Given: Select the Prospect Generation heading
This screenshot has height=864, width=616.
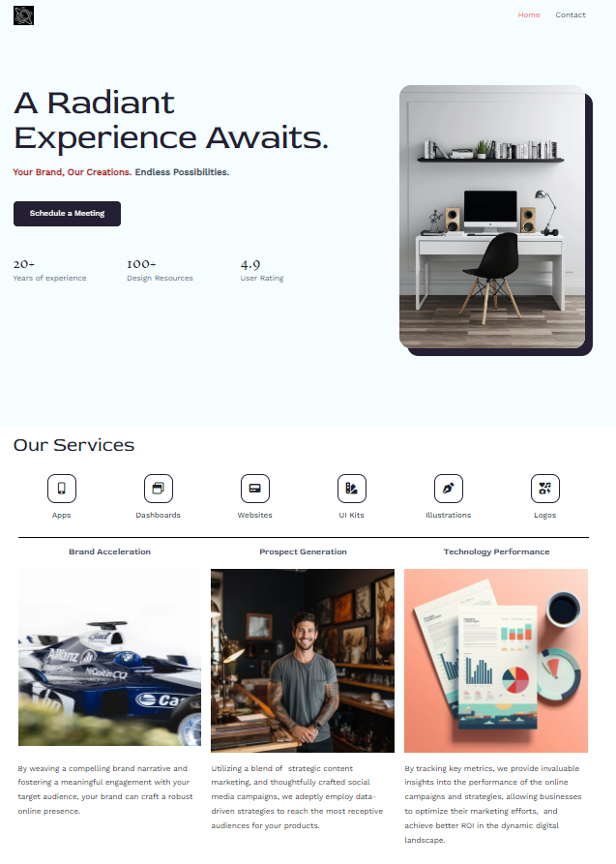Looking at the screenshot, I should click(x=303, y=551).
